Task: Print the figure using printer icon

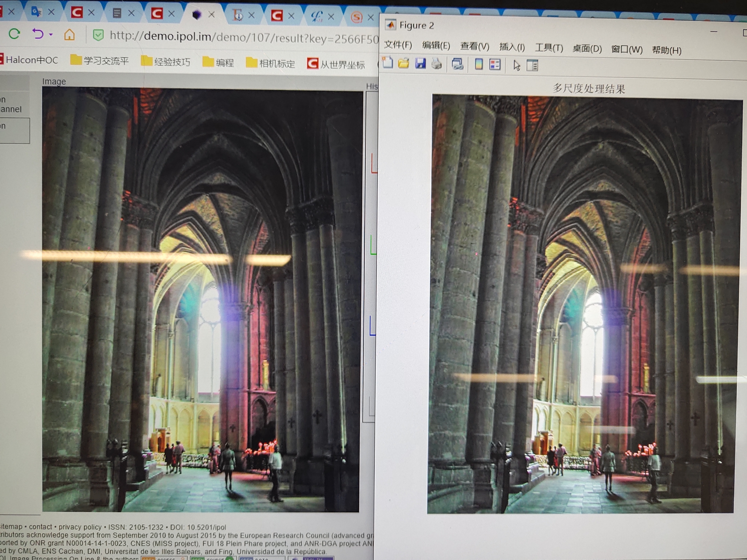Action: point(436,64)
